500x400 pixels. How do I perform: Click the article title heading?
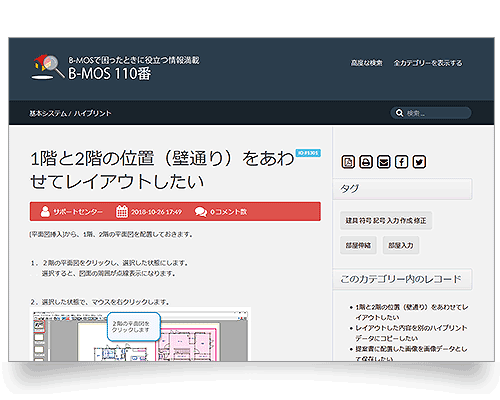(162, 170)
